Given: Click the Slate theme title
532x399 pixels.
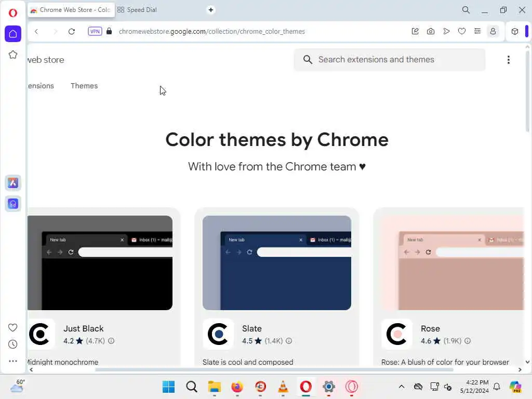Looking at the screenshot, I should [252, 328].
